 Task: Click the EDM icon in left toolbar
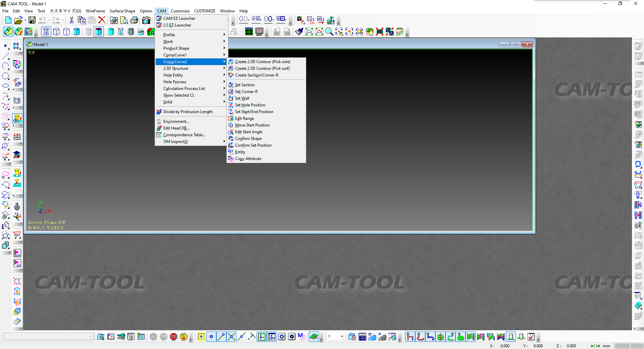pos(17,253)
